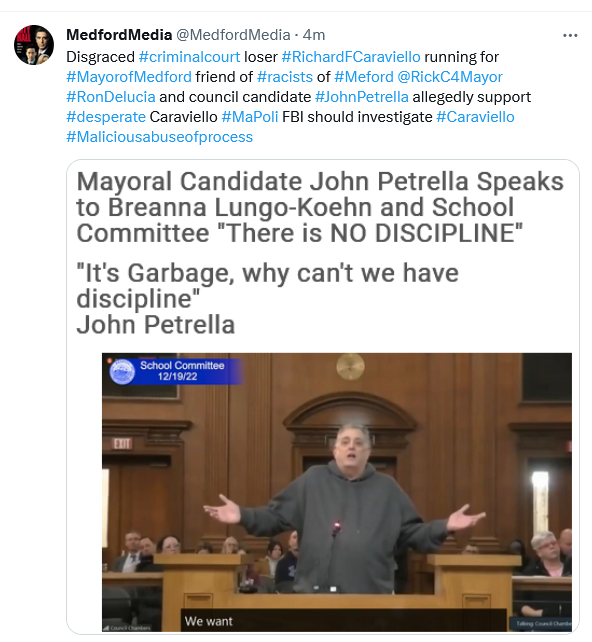Open the #RichardFCaraviello hashtag
The image size is (592, 642).
click(351, 57)
